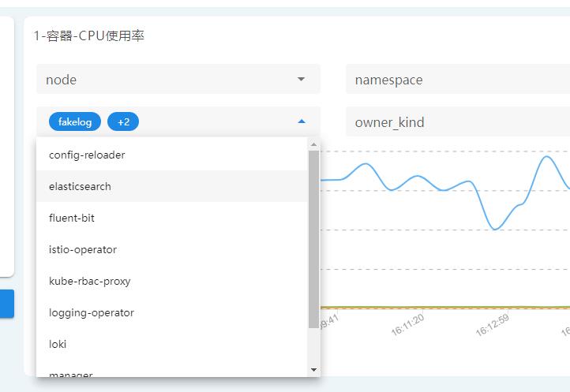
Task: Click the +2 more selections badge
Action: (x=123, y=122)
